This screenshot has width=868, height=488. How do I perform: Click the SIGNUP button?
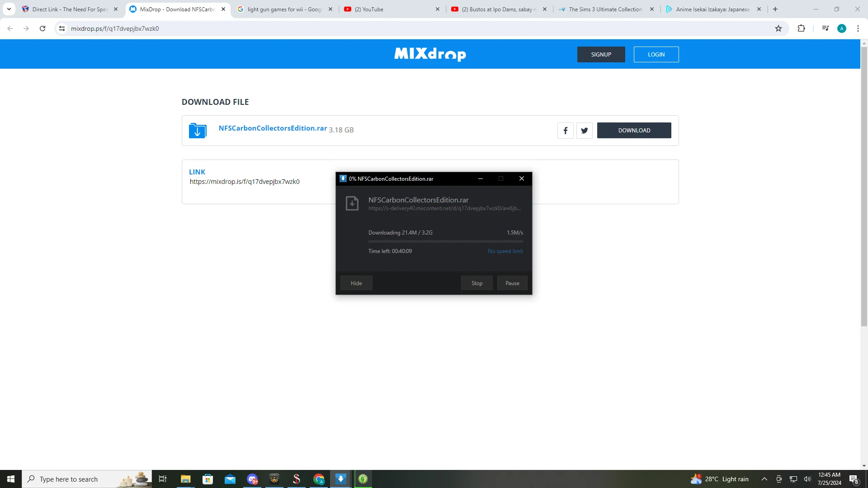coord(601,54)
